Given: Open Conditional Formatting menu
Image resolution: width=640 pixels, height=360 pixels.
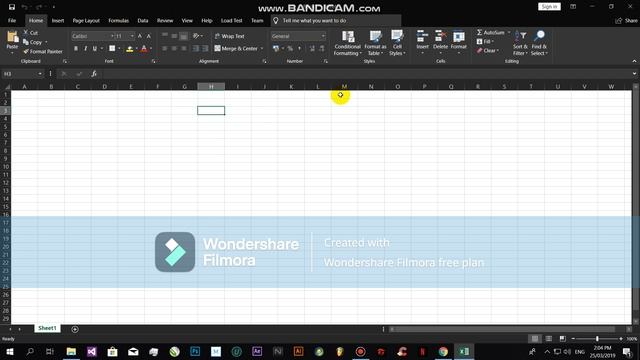Looking at the screenshot, I should click(x=348, y=43).
